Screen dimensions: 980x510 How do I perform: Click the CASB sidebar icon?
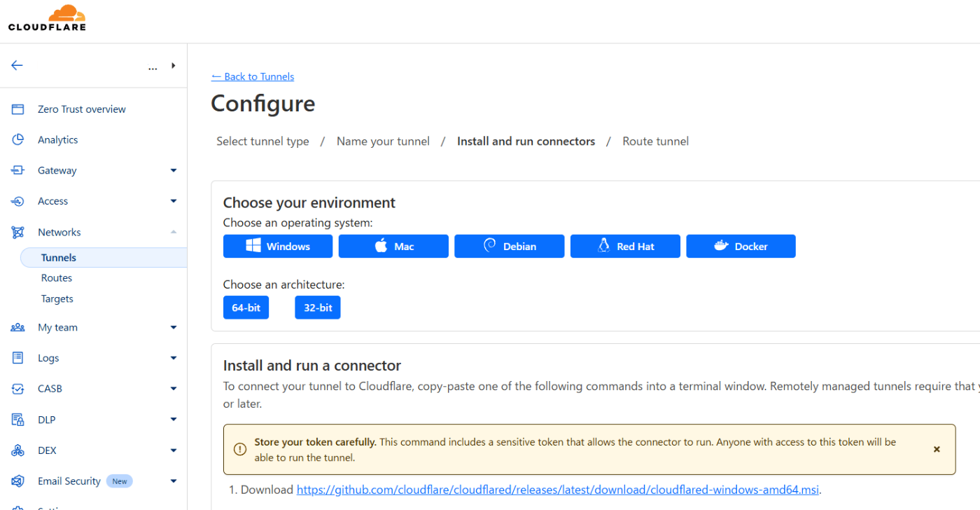18,389
